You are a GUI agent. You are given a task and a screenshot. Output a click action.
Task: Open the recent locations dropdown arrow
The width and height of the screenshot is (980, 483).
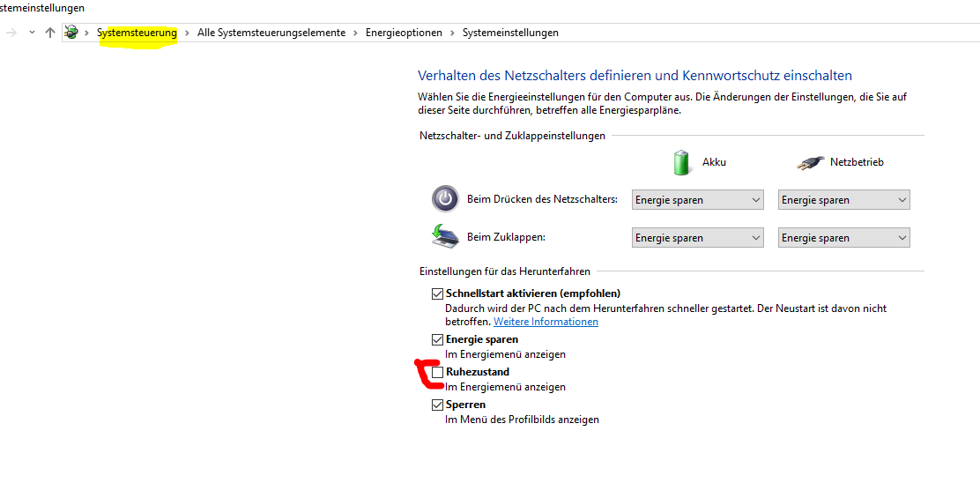pos(32,33)
